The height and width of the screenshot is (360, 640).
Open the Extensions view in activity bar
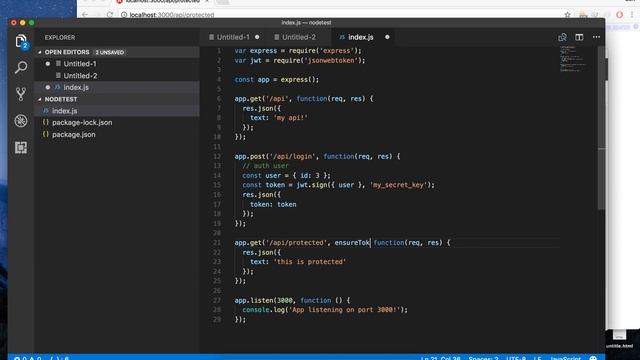point(21,147)
